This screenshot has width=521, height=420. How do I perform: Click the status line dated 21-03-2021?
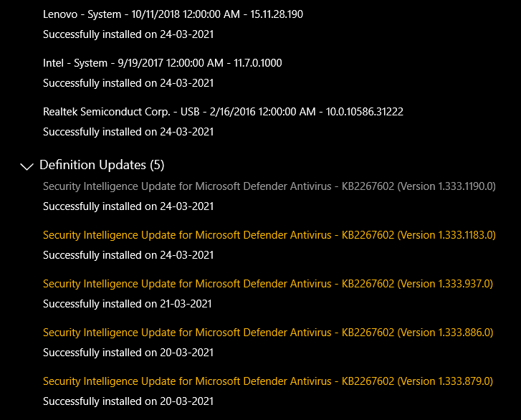click(x=128, y=304)
